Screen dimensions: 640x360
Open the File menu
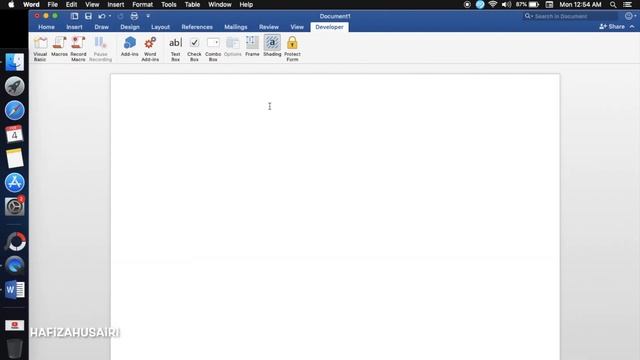53,4
